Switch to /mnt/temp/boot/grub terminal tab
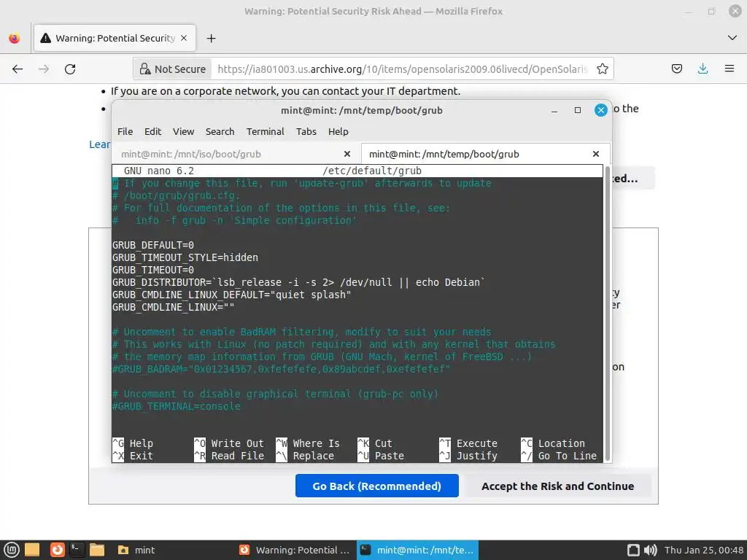Image resolution: width=747 pixels, height=560 pixels. (x=444, y=154)
